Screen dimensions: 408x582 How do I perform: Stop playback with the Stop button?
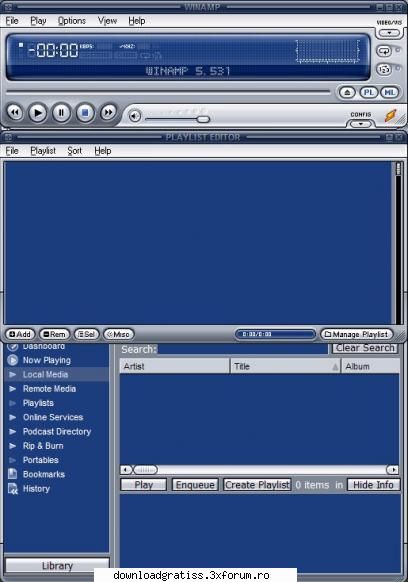pyautogui.click(x=85, y=112)
